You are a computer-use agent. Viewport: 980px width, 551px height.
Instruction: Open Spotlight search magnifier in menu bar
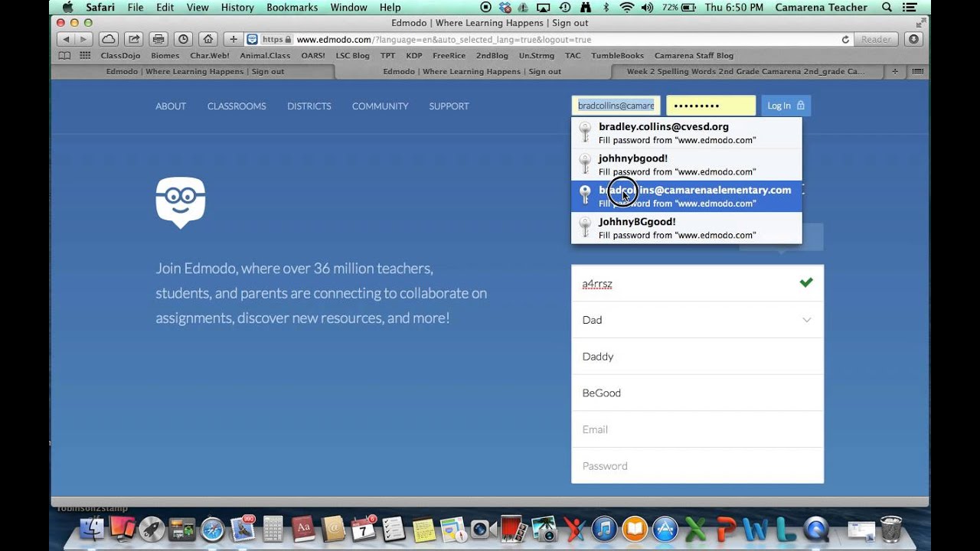[x=887, y=8]
